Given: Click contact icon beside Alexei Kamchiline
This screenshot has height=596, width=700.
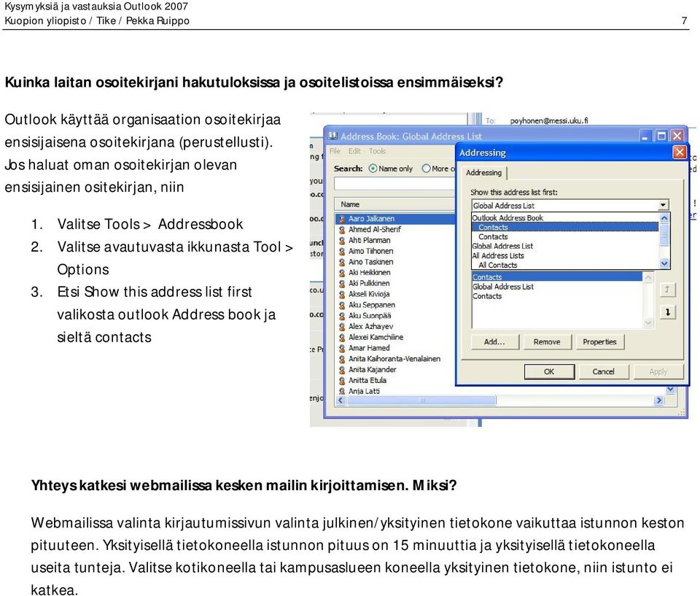Looking at the screenshot, I should tap(342, 337).
